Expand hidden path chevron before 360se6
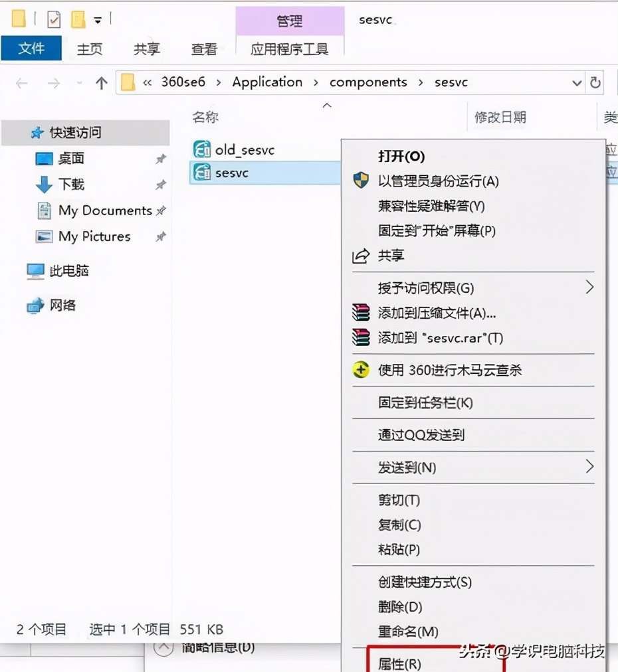The width and height of the screenshot is (618, 672). [147, 82]
